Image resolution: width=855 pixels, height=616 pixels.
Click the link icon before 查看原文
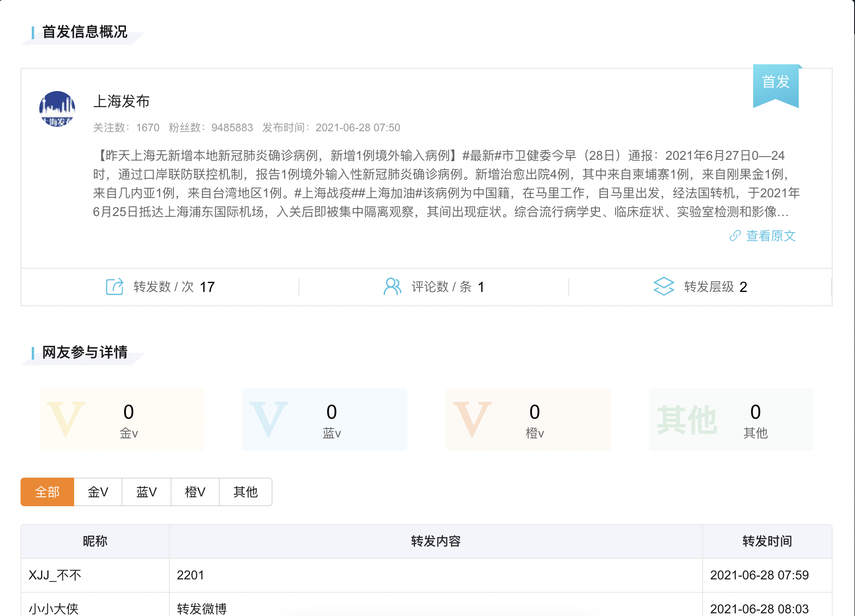[735, 236]
